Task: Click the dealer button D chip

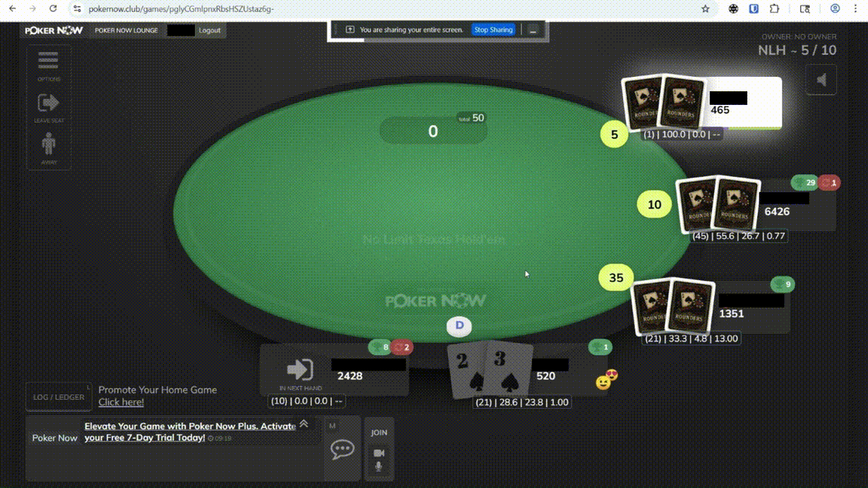Action: pos(459,326)
